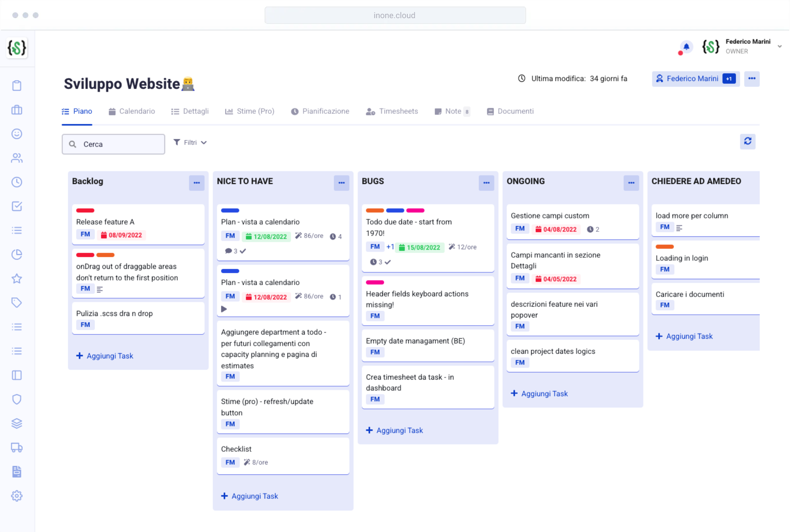Open the team members icon in sidebar
Screen dimensions: 790x532
point(17,158)
